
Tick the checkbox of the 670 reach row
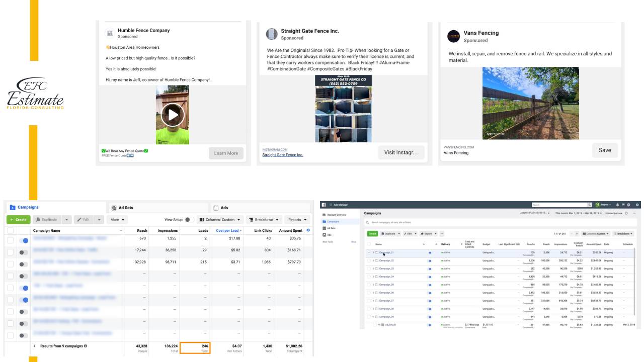pyautogui.click(x=10, y=240)
